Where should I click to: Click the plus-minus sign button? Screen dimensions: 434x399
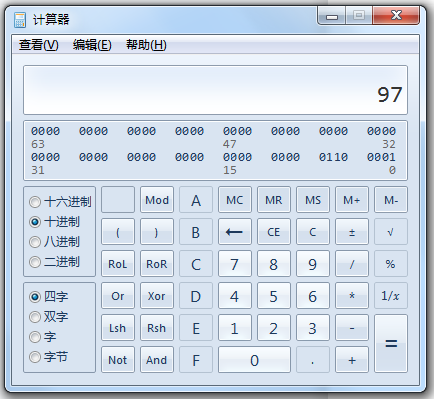point(352,232)
